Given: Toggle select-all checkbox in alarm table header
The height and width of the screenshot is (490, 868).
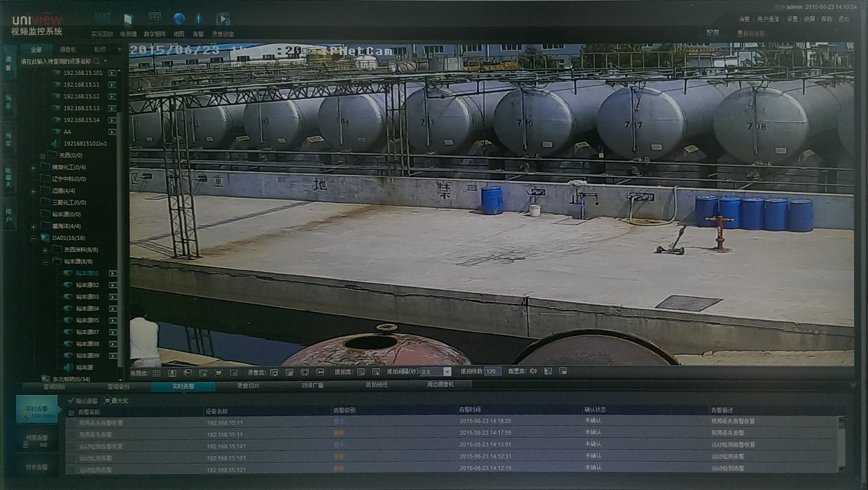Looking at the screenshot, I should coord(71,413).
